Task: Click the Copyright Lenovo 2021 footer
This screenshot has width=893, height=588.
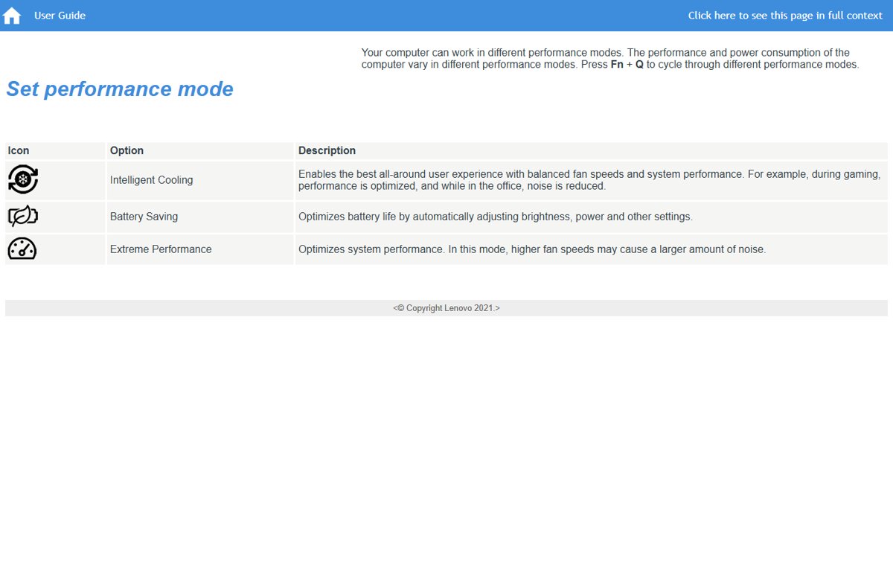Action: click(446, 308)
